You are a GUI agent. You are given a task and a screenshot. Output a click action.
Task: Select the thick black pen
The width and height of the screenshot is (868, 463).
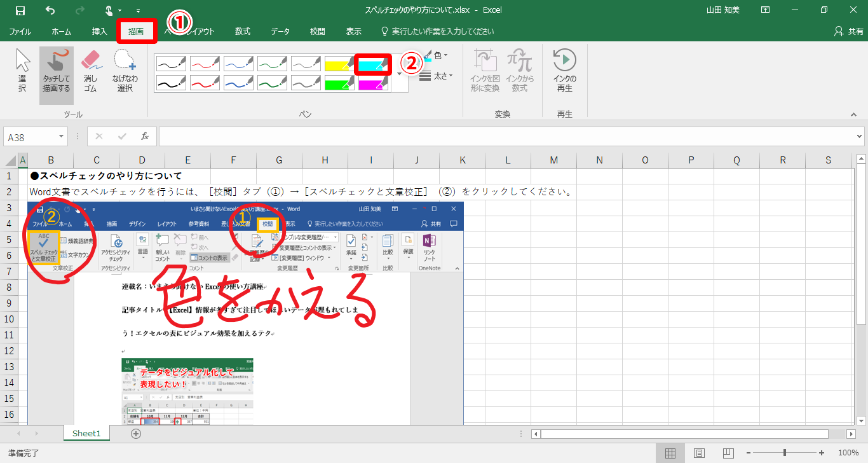tap(172, 83)
